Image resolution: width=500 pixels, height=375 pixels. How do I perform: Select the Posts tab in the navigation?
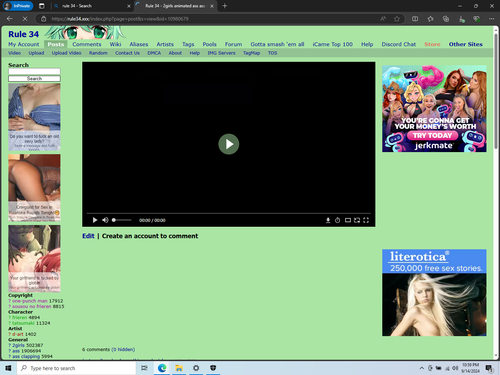(x=56, y=44)
